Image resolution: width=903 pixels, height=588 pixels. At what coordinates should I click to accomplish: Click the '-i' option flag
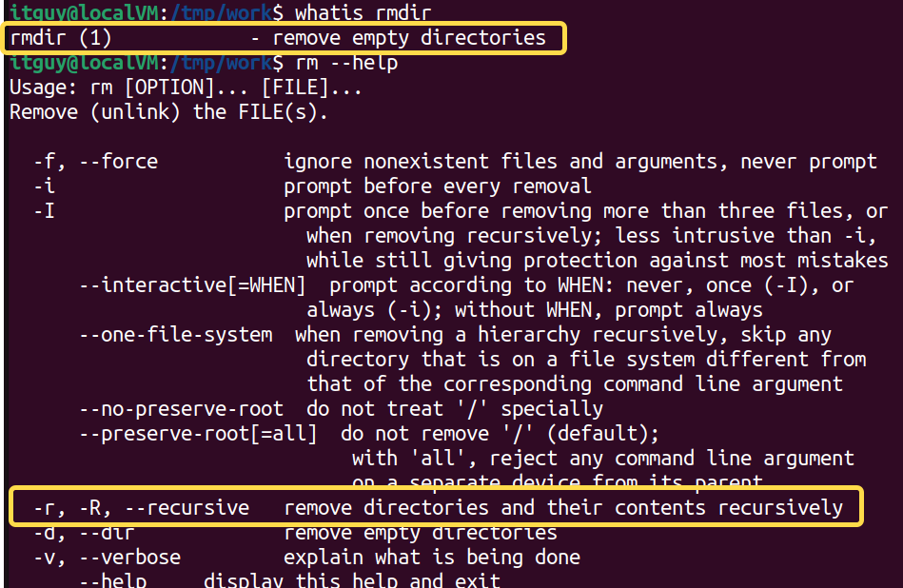coord(44,186)
